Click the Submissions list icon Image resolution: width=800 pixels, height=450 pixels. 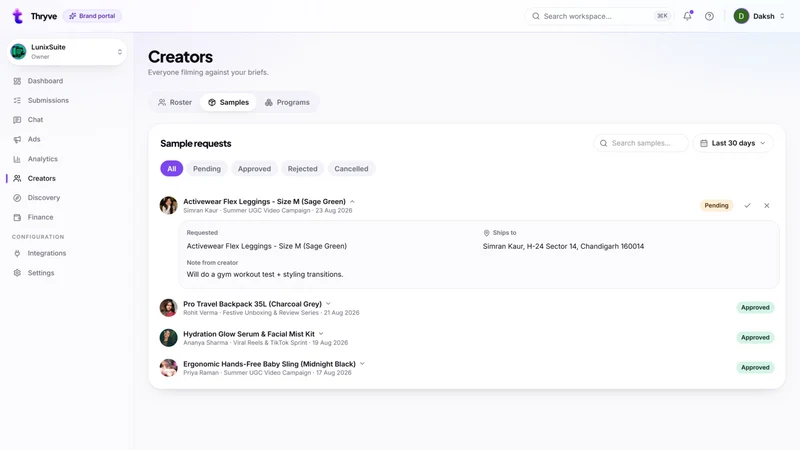[17, 101]
